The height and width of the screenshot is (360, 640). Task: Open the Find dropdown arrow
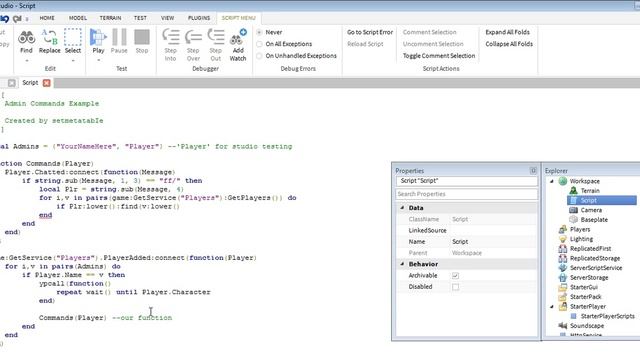[27, 60]
